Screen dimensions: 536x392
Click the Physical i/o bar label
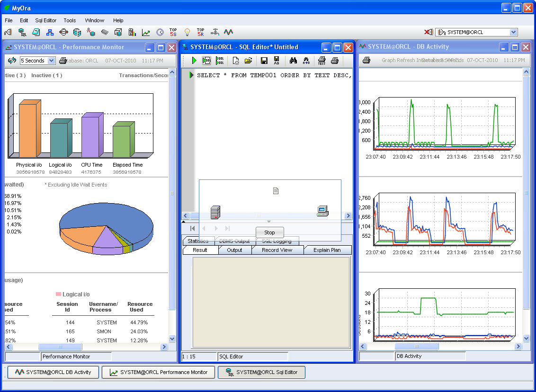point(29,165)
